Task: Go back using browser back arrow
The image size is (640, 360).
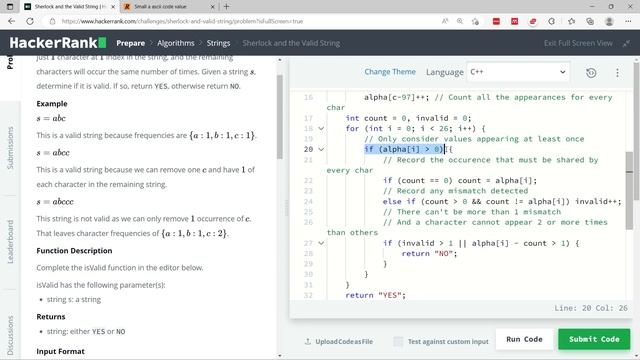Action: tap(11, 21)
